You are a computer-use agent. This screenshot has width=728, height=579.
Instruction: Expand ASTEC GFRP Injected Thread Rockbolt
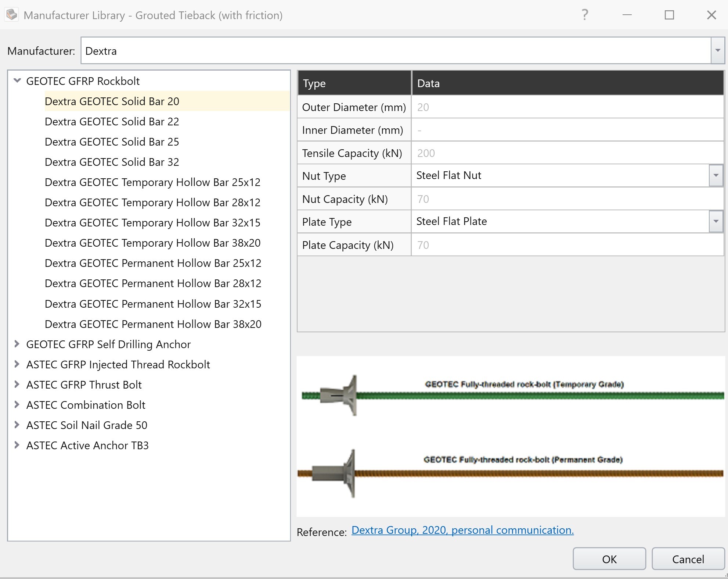click(17, 364)
